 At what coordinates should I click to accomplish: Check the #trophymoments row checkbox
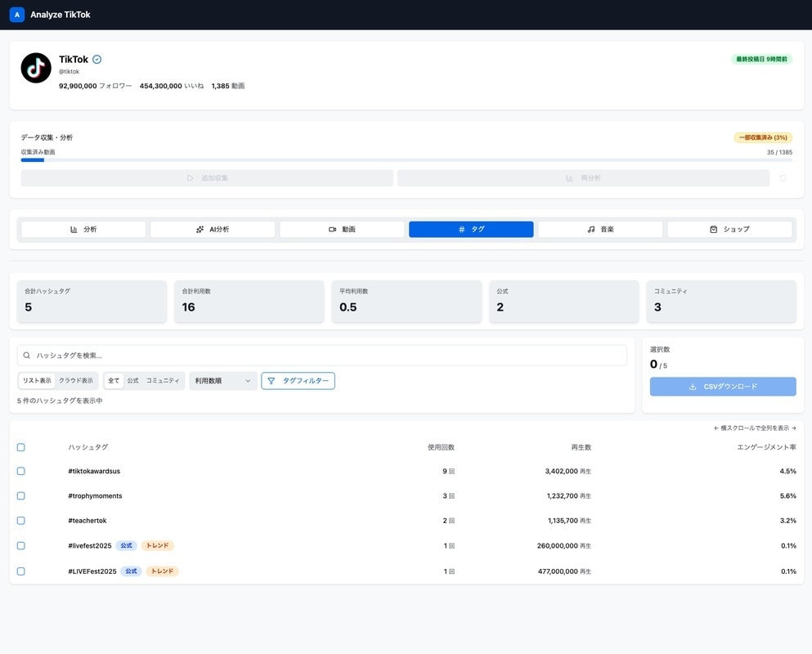20,496
